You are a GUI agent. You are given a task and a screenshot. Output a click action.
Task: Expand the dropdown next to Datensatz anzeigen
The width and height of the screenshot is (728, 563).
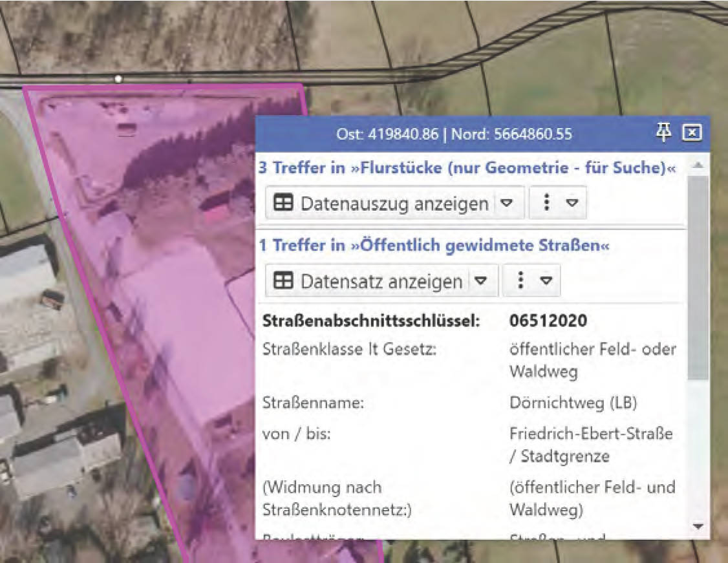(480, 281)
